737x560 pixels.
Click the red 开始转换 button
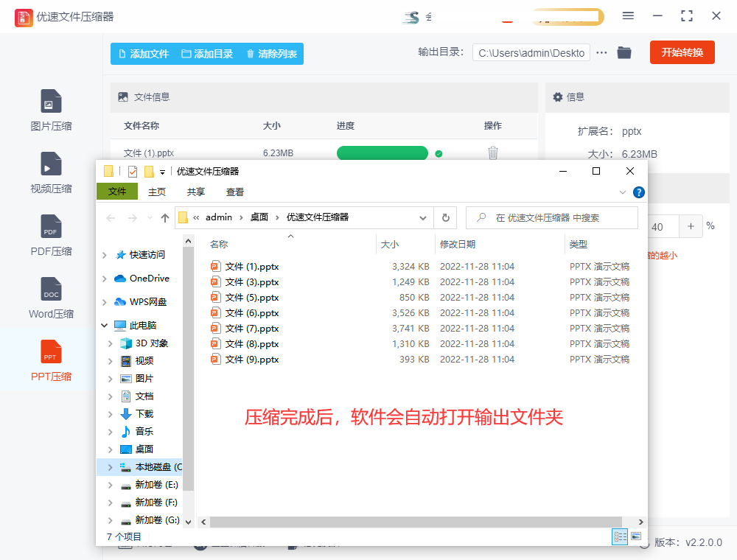tap(682, 52)
